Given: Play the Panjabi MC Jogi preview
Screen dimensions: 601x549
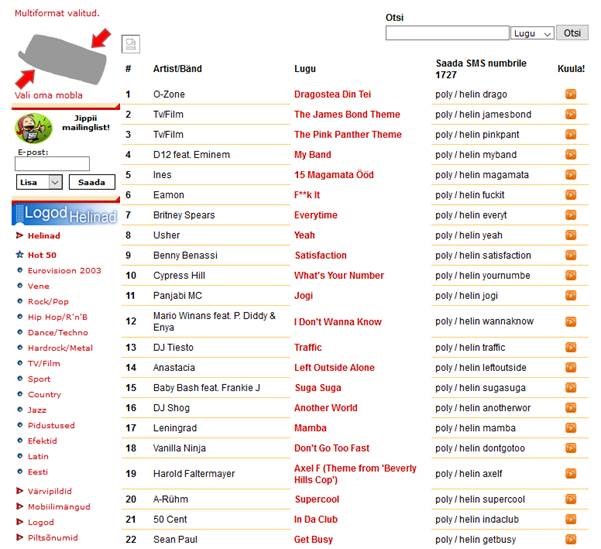Looking at the screenshot, I should click(570, 295).
